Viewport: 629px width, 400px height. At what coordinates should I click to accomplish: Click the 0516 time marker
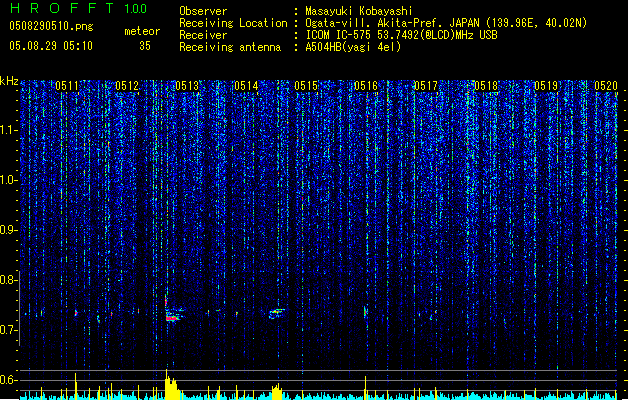pyautogui.click(x=366, y=86)
